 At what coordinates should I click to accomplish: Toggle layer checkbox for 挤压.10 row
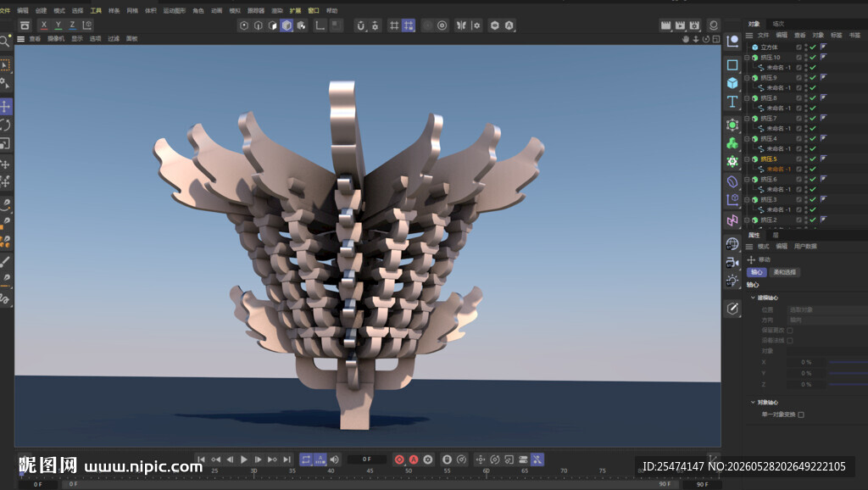point(798,58)
